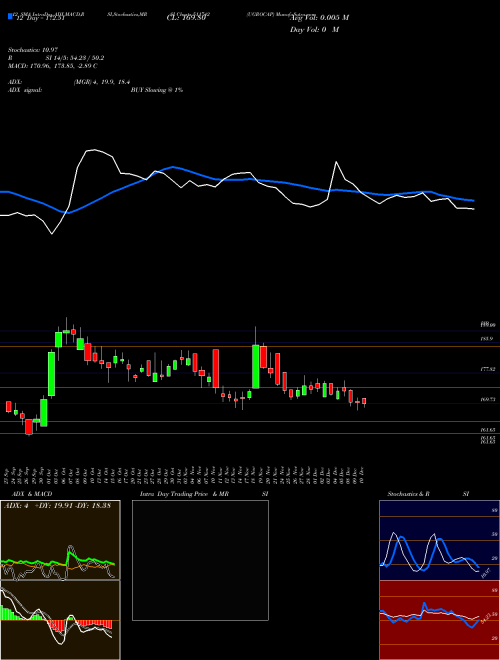Image resolution: width=500 pixels, height=660 pixels.
Task: Click the 'Day Vol: 0 M' reading
Action: coord(314,29)
